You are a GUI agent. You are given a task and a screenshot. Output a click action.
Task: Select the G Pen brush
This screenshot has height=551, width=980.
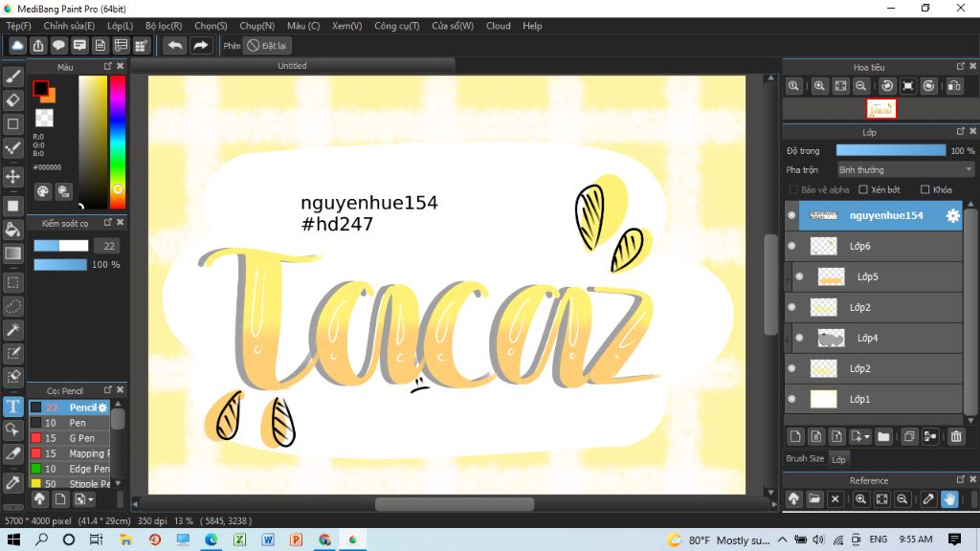coord(70,438)
